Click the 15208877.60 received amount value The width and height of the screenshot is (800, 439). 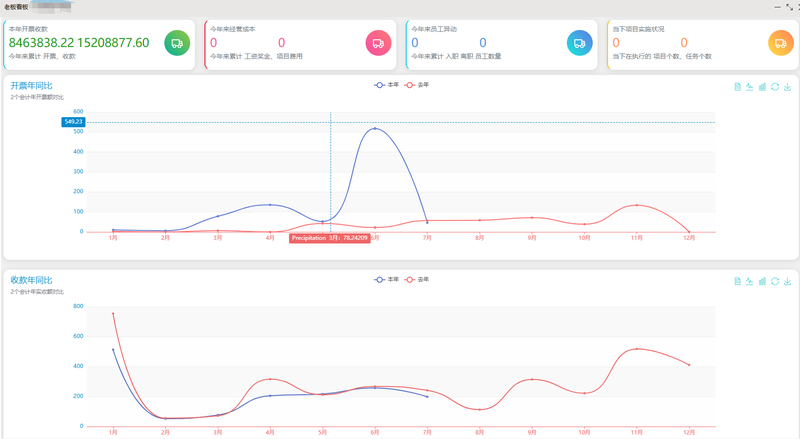tap(113, 43)
